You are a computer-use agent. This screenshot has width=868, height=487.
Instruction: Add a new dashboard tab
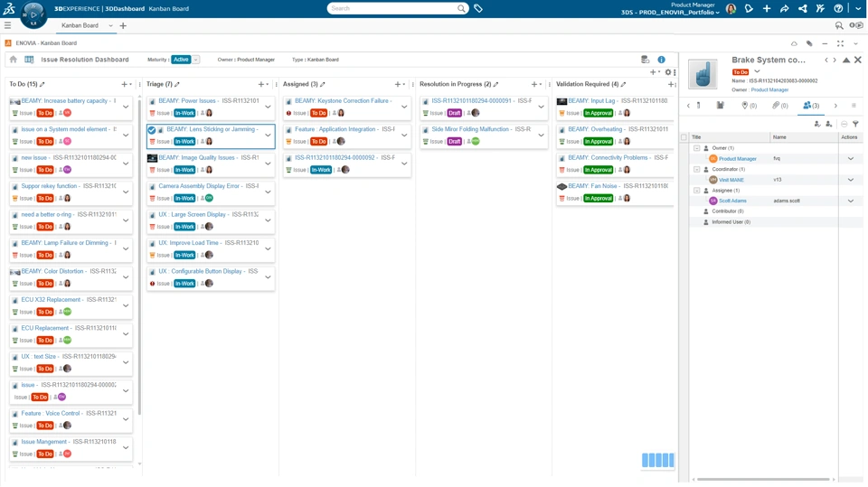tap(123, 25)
